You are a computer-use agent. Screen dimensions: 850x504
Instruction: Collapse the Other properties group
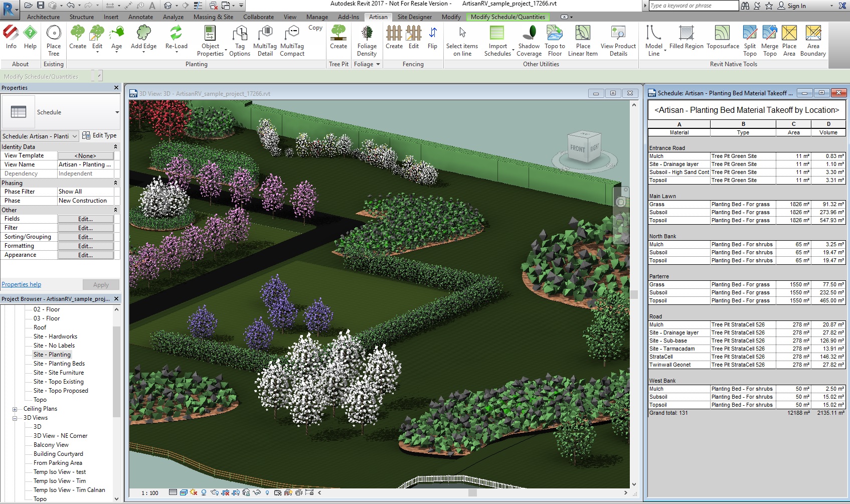click(115, 210)
